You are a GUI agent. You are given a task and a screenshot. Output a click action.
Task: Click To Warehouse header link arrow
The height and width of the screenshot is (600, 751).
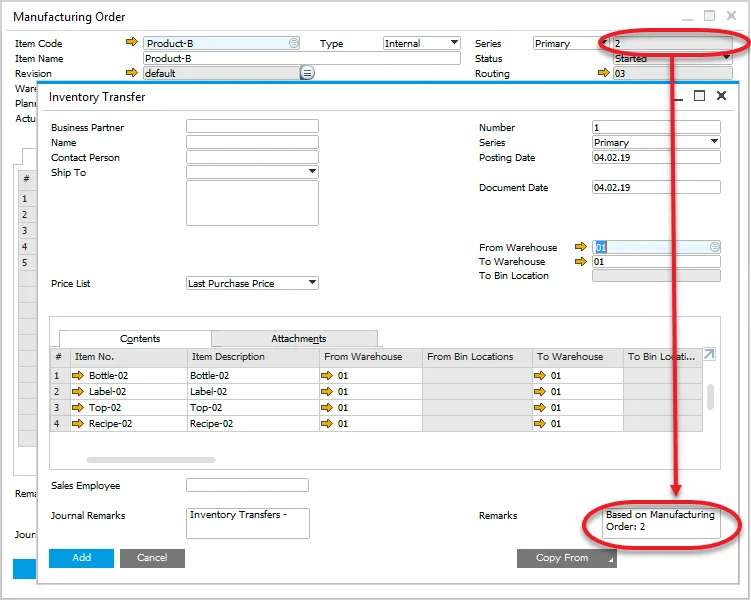coord(581,262)
